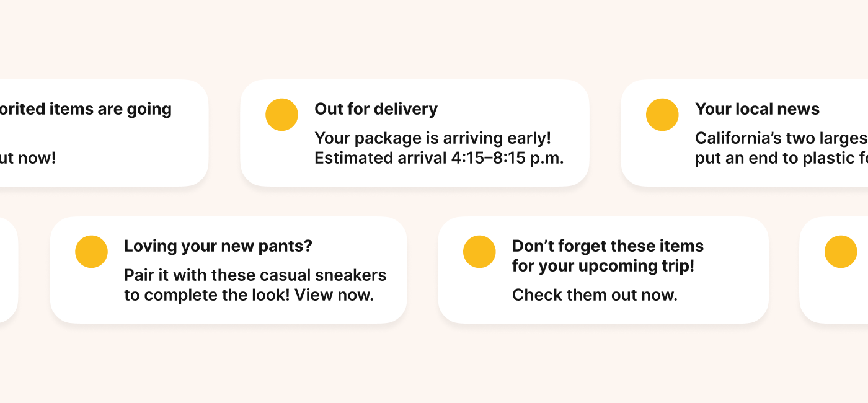The image size is (868, 403).
Task: Click the yellow icon beside Your local news
Action: [662, 115]
